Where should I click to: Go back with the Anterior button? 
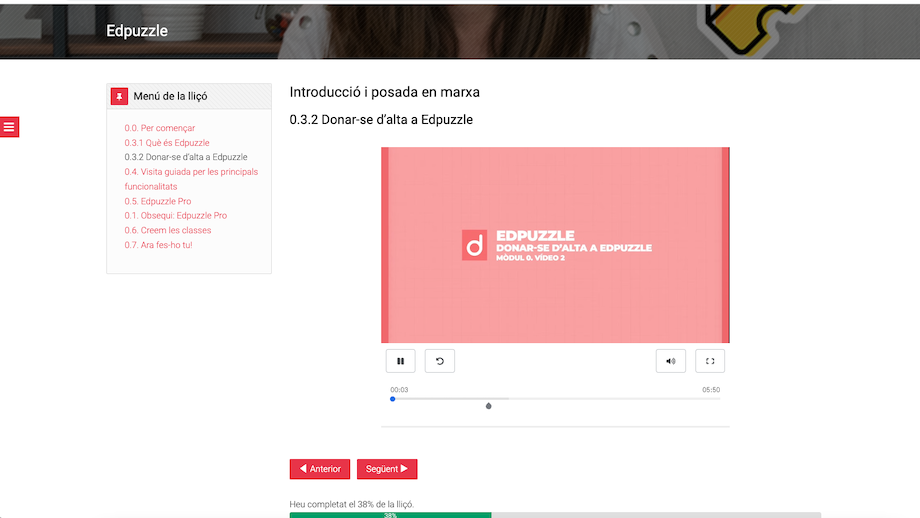tap(320, 469)
